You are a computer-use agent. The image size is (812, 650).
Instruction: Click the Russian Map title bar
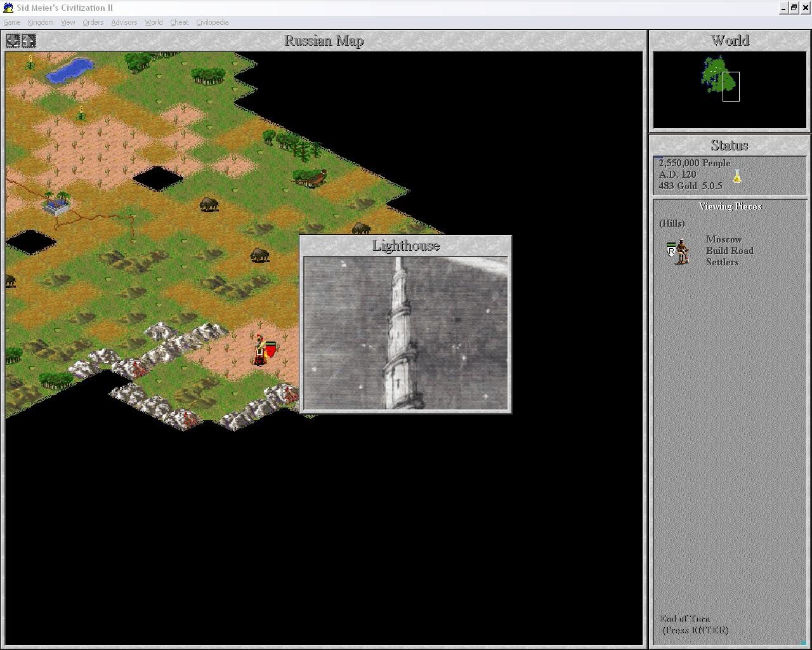324,41
